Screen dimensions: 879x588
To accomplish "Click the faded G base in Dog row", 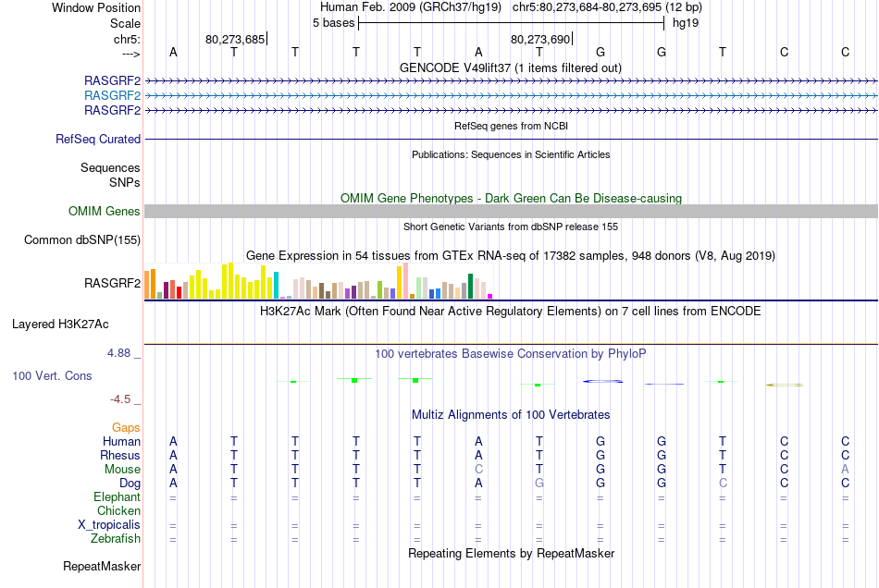I will pyautogui.click(x=539, y=483).
